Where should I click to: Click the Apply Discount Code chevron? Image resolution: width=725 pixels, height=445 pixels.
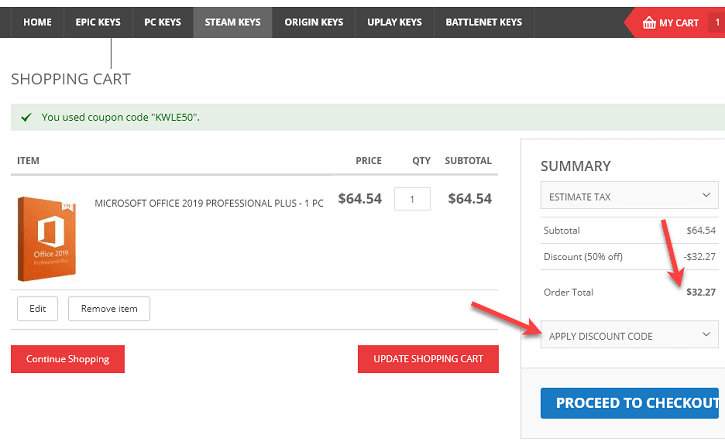click(706, 334)
